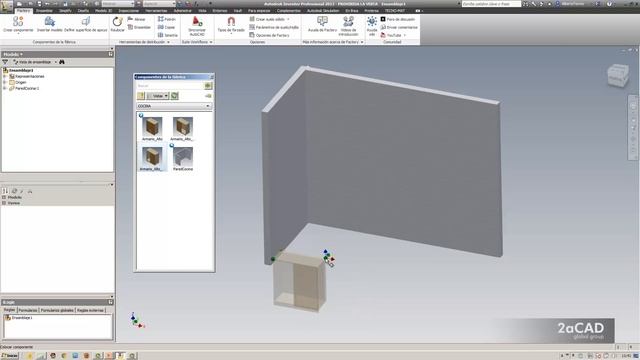Switch to the Administrar ribbon tab

(x=182, y=11)
